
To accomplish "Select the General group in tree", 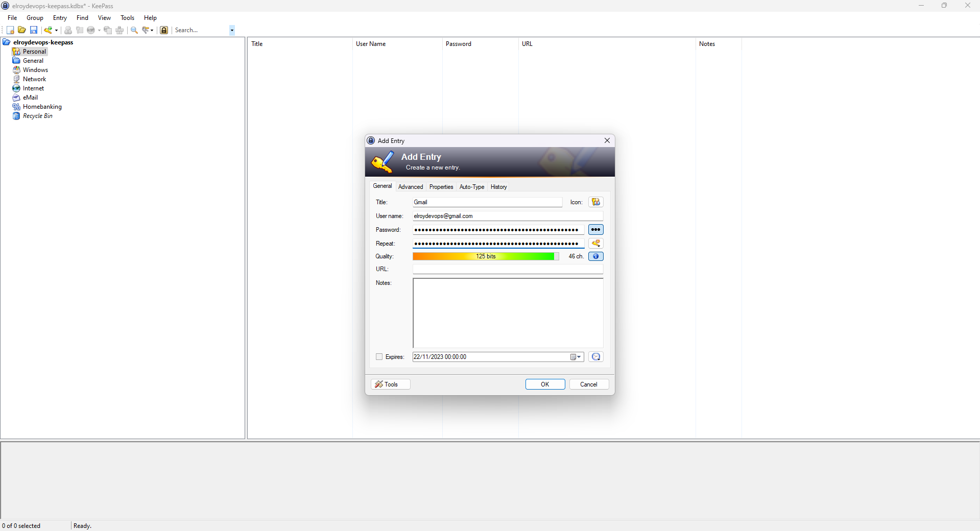I will pyautogui.click(x=33, y=61).
